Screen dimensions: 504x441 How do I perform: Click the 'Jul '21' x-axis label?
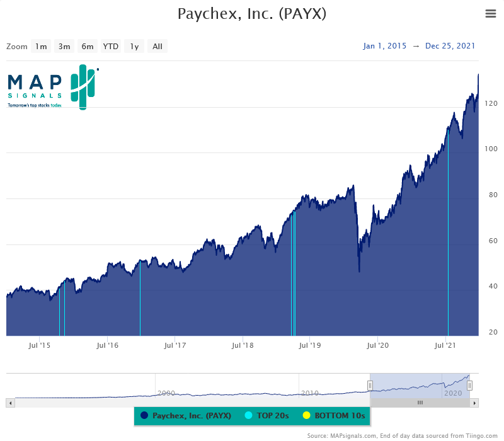coord(445,345)
